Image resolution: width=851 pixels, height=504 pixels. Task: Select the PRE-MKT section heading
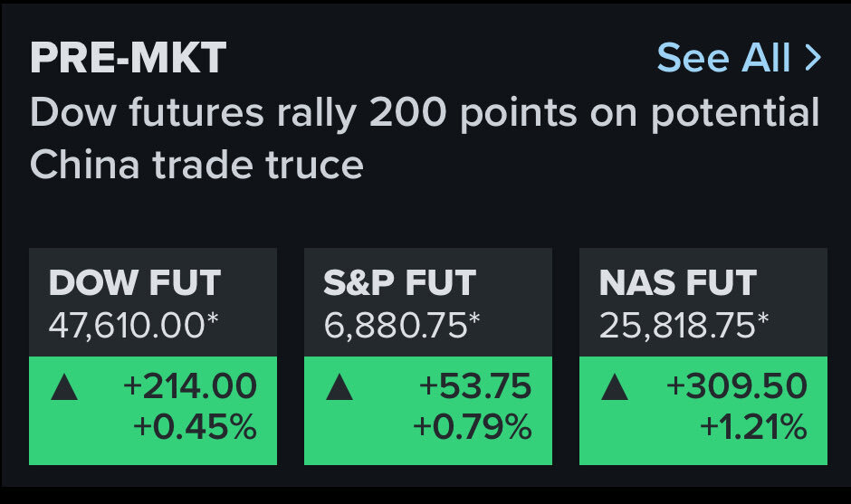pyautogui.click(x=128, y=59)
